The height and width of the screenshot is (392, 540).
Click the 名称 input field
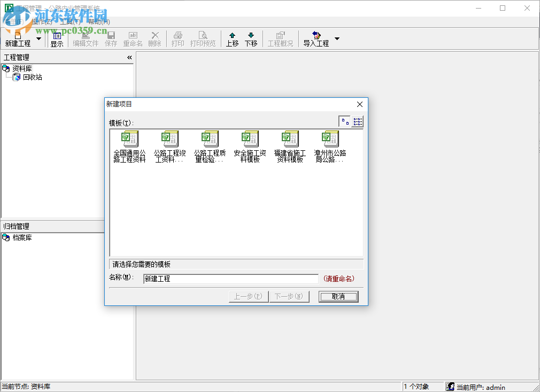231,279
